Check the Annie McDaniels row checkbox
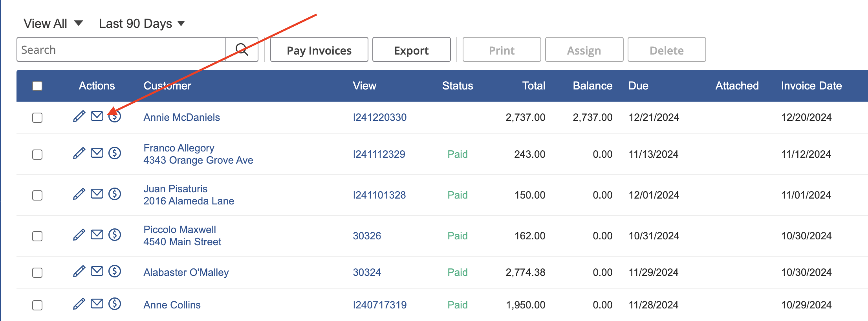Viewport: 868px width, 321px height. [37, 118]
